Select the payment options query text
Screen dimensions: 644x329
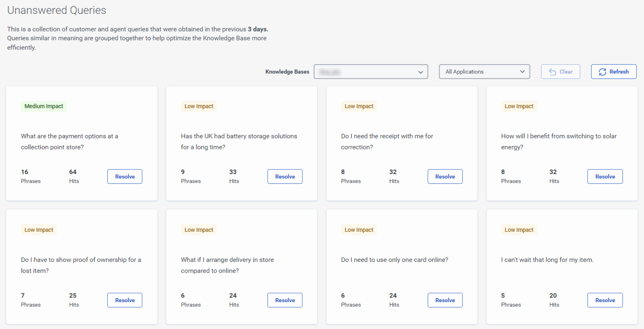coord(70,141)
